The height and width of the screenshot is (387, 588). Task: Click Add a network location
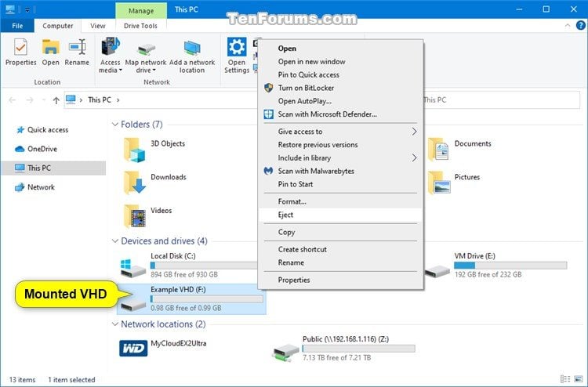tap(192, 56)
